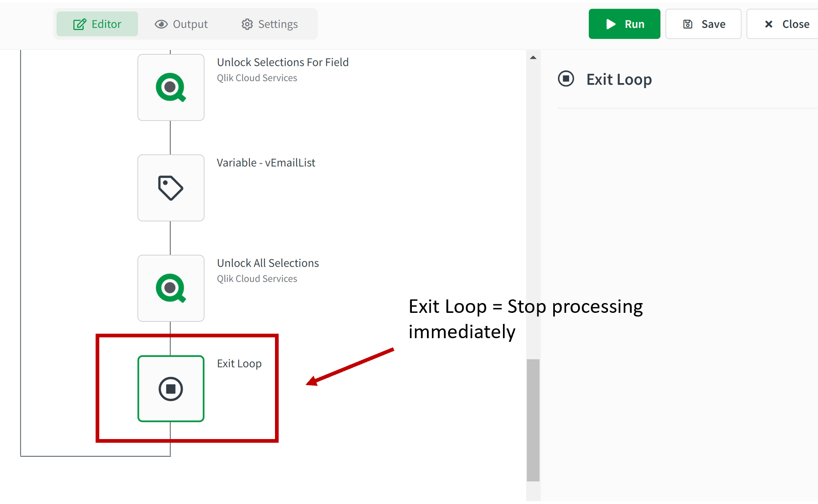
Task: Click the Settings gear icon
Action: pos(247,24)
